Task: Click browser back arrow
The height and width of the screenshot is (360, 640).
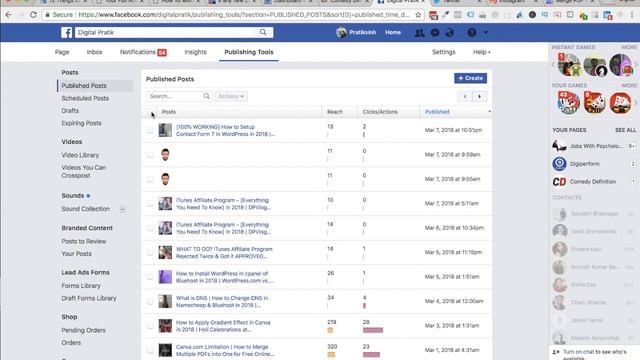Action: 9,15
